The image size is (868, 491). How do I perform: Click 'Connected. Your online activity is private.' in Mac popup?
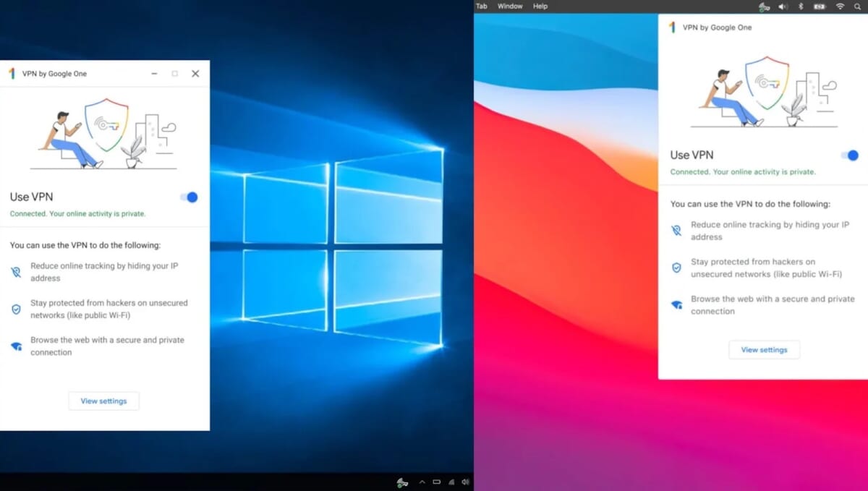click(743, 172)
